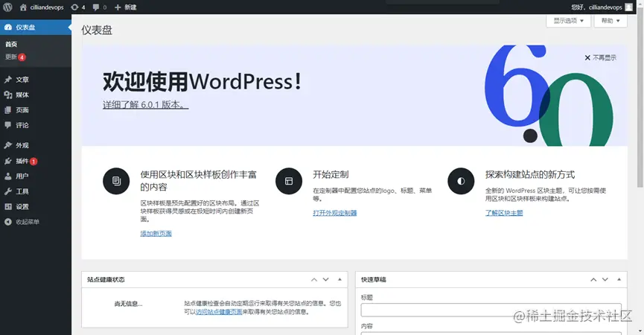644x335 pixels.
Task: Click the 仪表盘 page heading text
Action: 97,30
